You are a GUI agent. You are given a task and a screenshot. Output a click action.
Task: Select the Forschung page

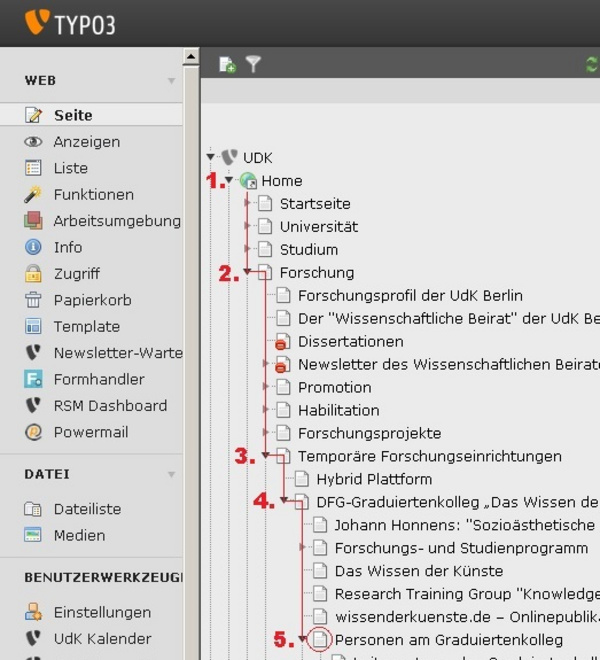point(317,272)
